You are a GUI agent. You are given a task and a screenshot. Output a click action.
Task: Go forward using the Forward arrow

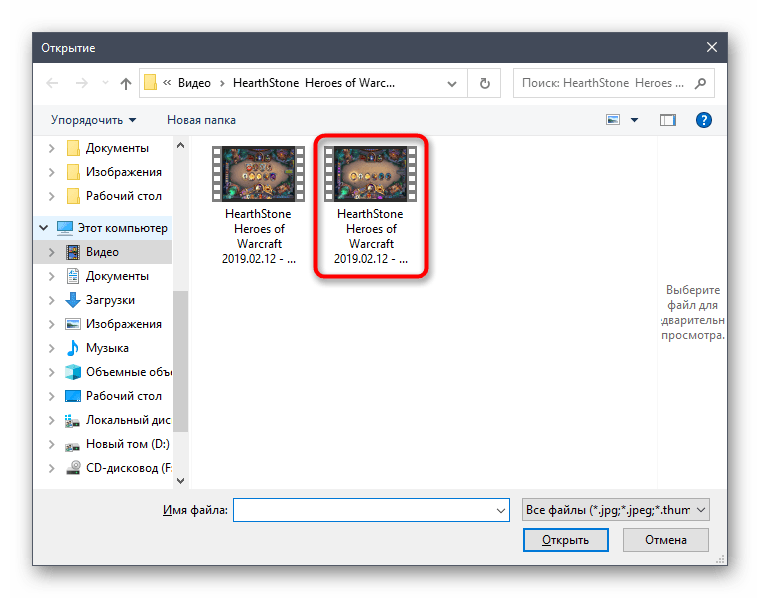81,83
